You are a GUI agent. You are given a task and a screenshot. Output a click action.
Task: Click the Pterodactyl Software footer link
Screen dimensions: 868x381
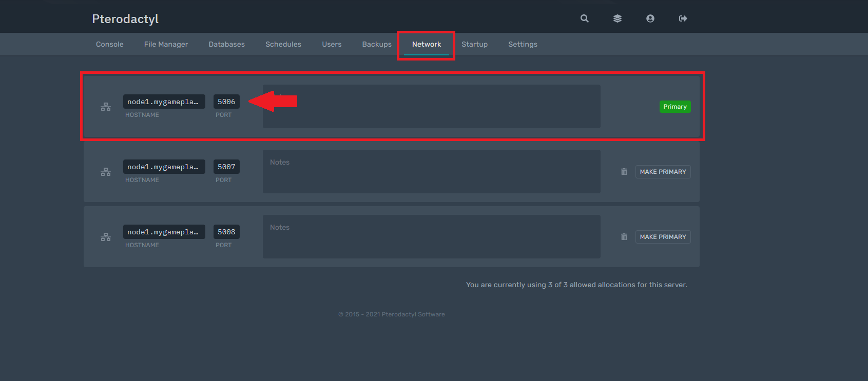click(x=413, y=314)
